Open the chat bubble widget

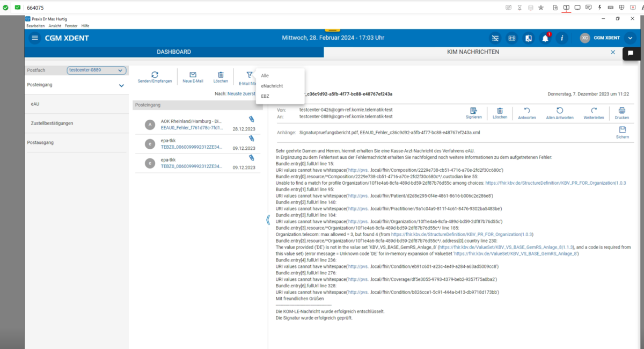coord(631,53)
